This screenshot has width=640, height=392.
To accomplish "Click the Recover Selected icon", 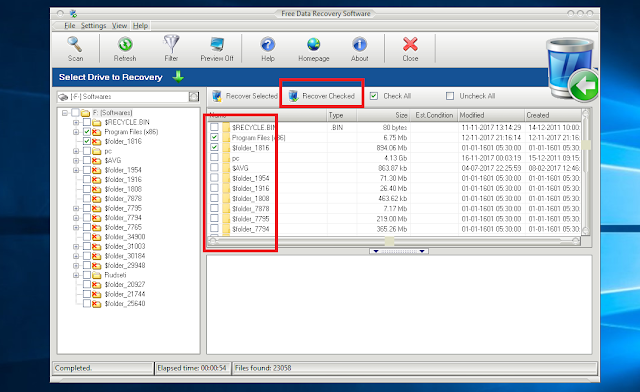I will tap(217, 96).
